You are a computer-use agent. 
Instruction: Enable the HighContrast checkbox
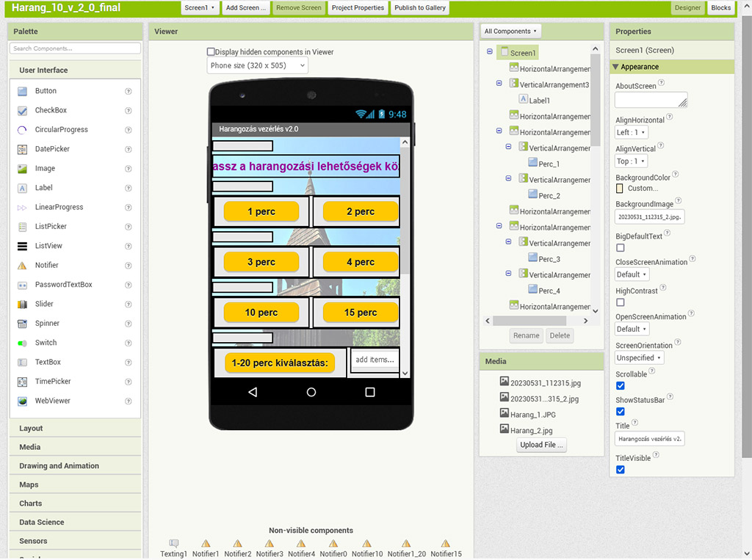tap(620, 302)
